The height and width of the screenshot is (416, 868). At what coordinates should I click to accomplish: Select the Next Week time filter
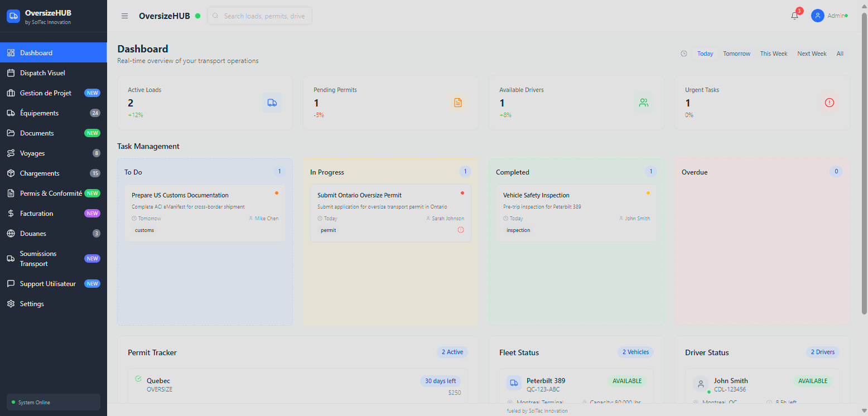(x=812, y=54)
